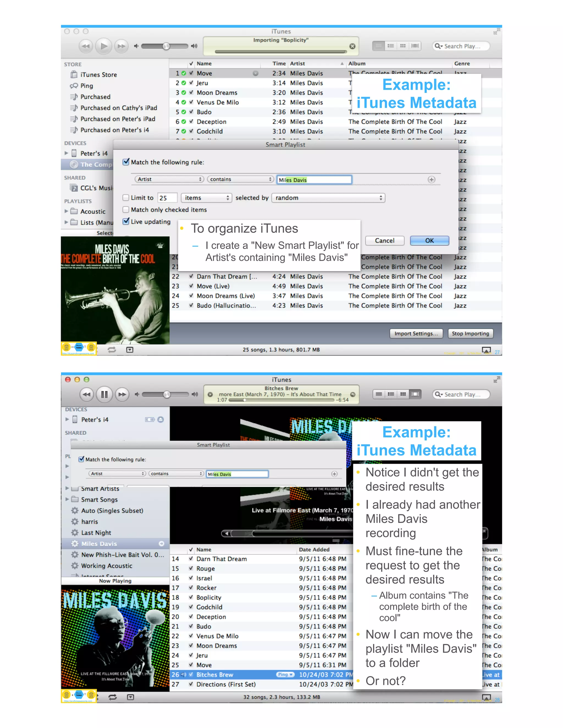Disable the "Live updating" checkbox
The height and width of the screenshot is (728, 563).
[126, 221]
